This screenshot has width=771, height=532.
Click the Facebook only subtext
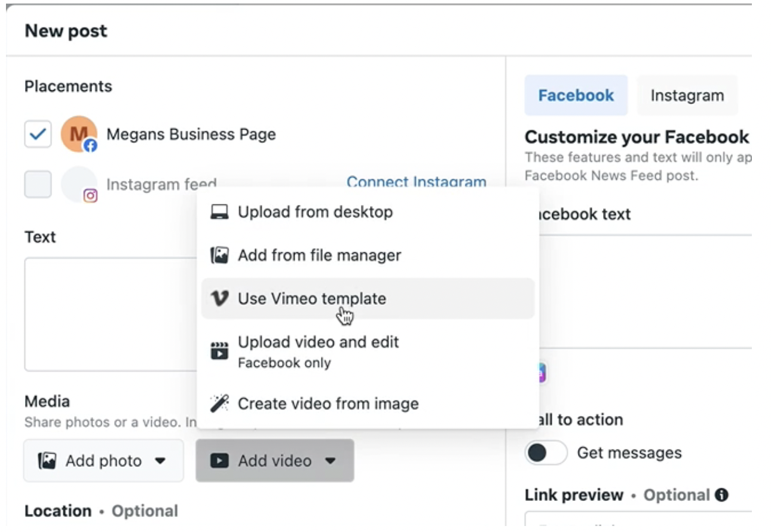point(284,363)
